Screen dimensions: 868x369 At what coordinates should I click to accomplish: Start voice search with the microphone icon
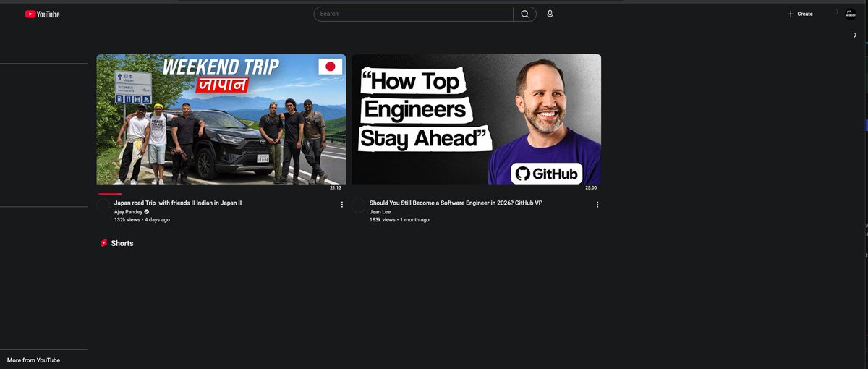[x=550, y=14]
